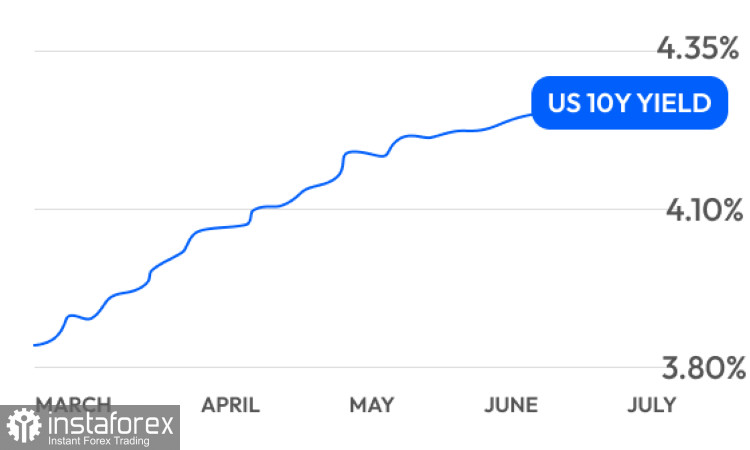Click the Instant Forex Trading tagline

pyautogui.click(x=99, y=441)
